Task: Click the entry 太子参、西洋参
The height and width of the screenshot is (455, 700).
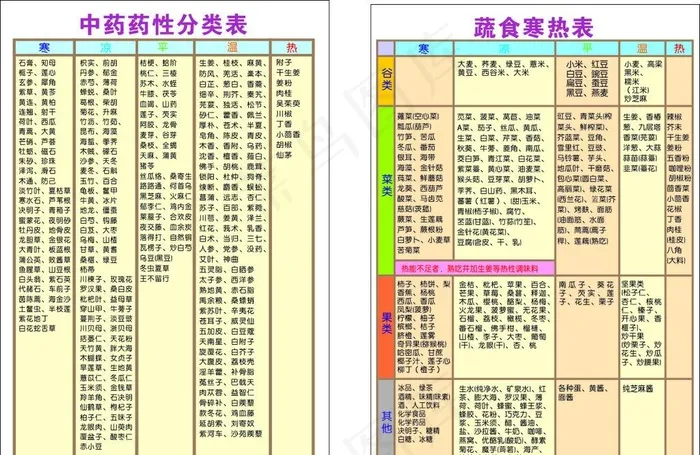Action: [x=227, y=280]
